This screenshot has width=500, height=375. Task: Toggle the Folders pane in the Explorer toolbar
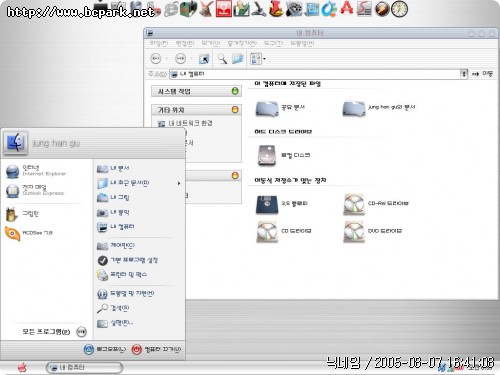coord(238,59)
